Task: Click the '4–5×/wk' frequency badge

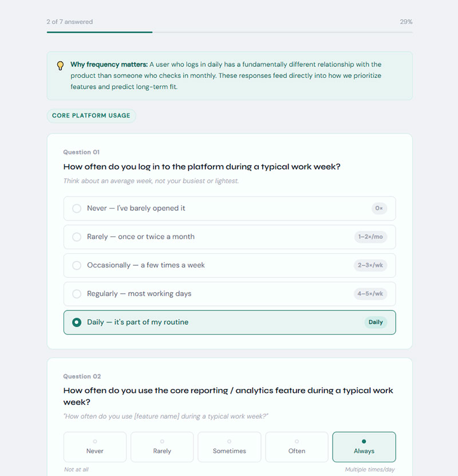Action: [x=370, y=294]
